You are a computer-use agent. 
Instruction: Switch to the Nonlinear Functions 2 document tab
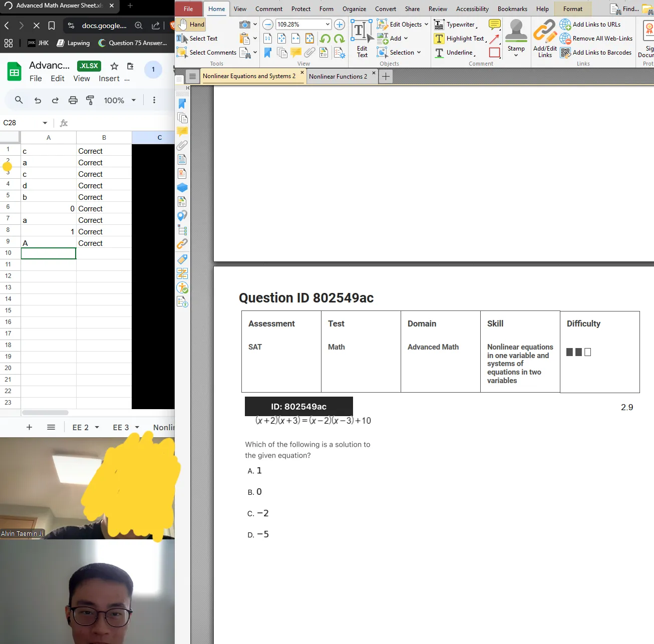[x=338, y=76]
